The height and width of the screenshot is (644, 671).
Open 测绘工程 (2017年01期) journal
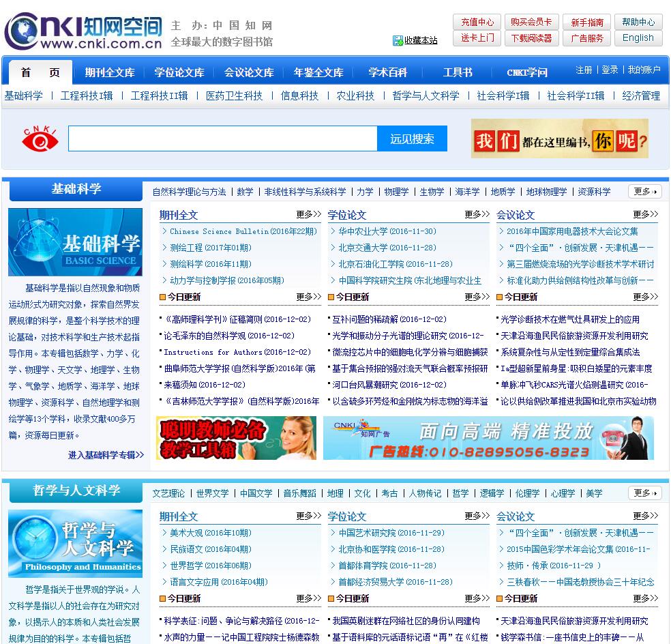(x=211, y=248)
